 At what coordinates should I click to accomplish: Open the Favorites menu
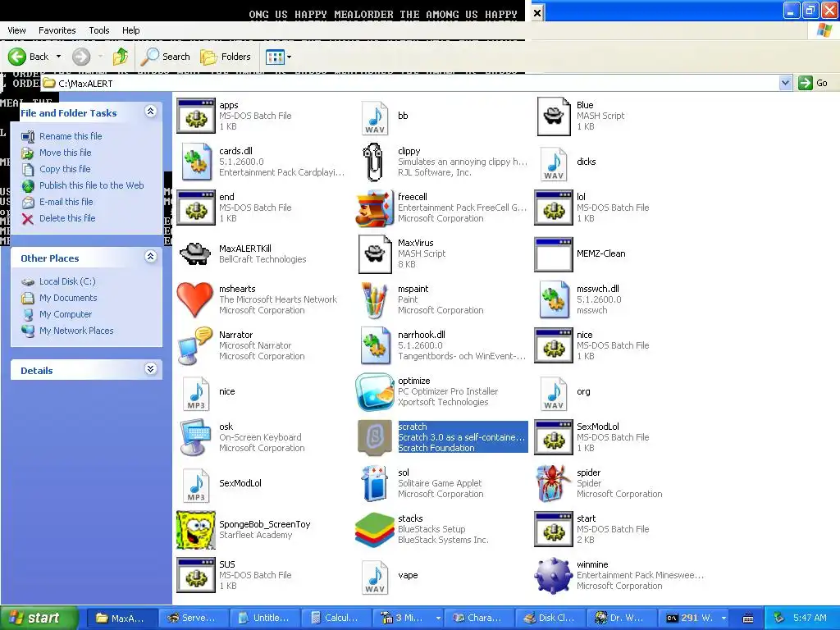[x=57, y=30]
